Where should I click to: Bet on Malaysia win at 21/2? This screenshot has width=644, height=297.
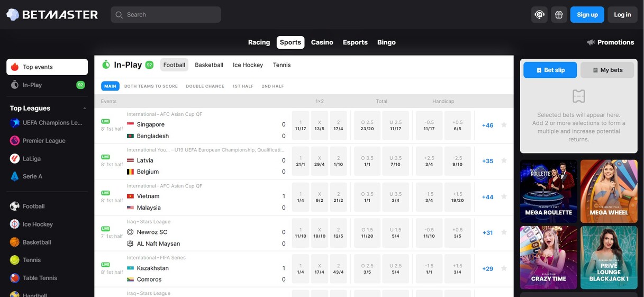(x=338, y=197)
